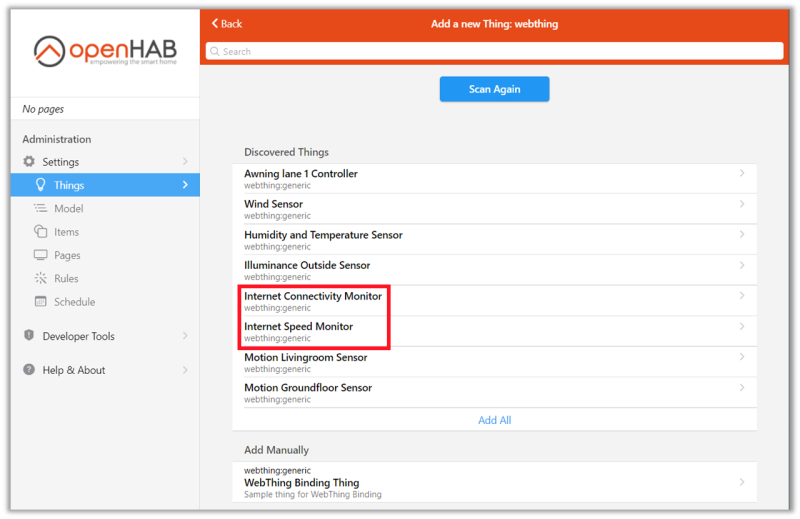Expand the Help & About chevron
Screen dimensions: 800x519
[x=185, y=370]
